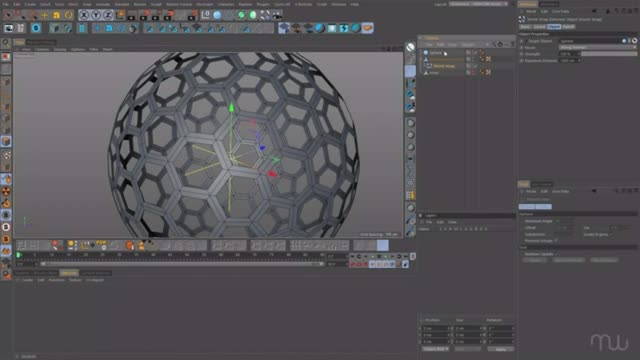The height and width of the screenshot is (360, 640).
Task: Click the Apply button in tool options
Action: click(534, 260)
